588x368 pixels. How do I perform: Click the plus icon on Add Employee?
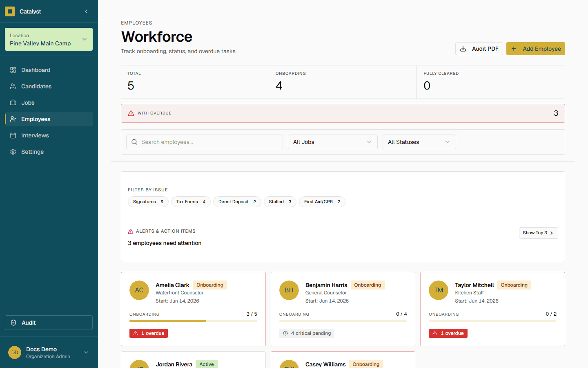[x=514, y=49]
